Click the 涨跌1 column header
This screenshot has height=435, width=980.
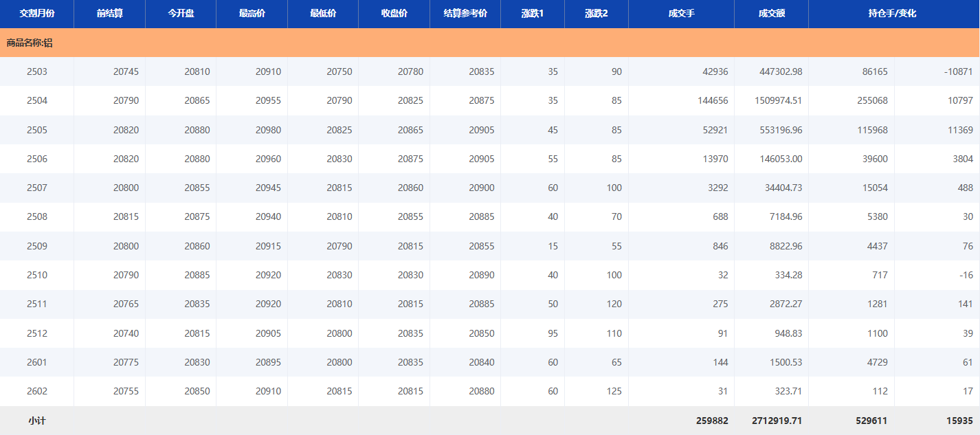tap(533, 14)
